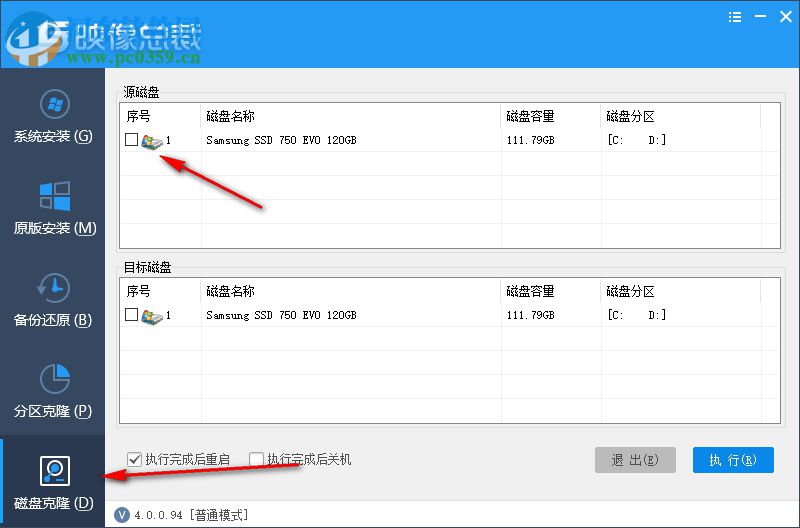Click target disk partitions [C: D:]
The height and width of the screenshot is (528, 800).
(x=636, y=315)
